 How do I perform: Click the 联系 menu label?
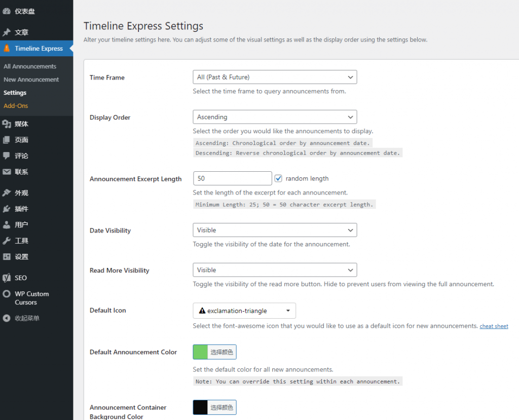pos(21,172)
